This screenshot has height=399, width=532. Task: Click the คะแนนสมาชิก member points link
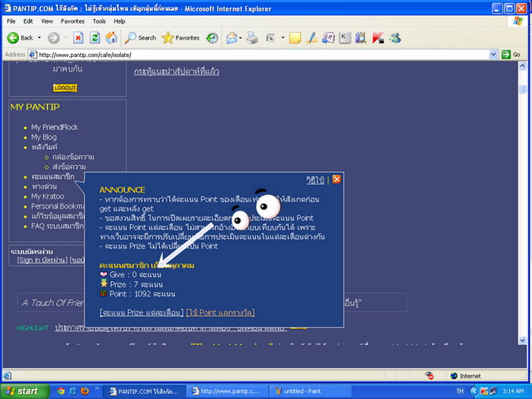53,177
